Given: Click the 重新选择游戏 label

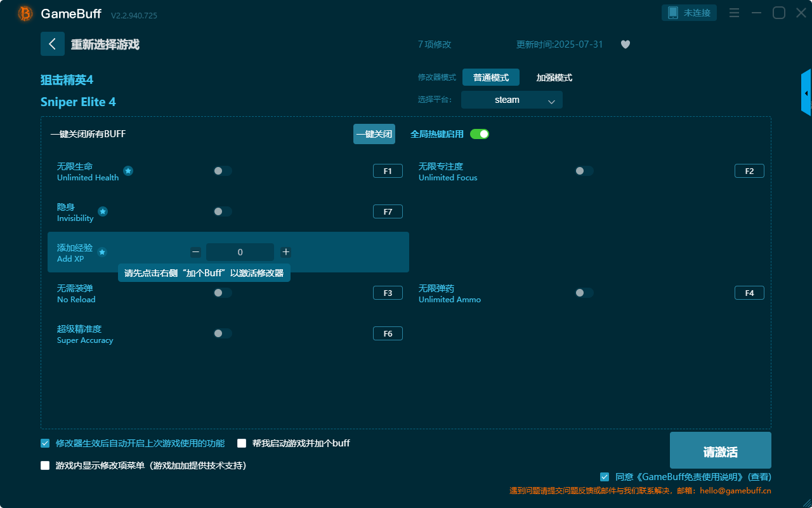Looking at the screenshot, I should [x=105, y=44].
